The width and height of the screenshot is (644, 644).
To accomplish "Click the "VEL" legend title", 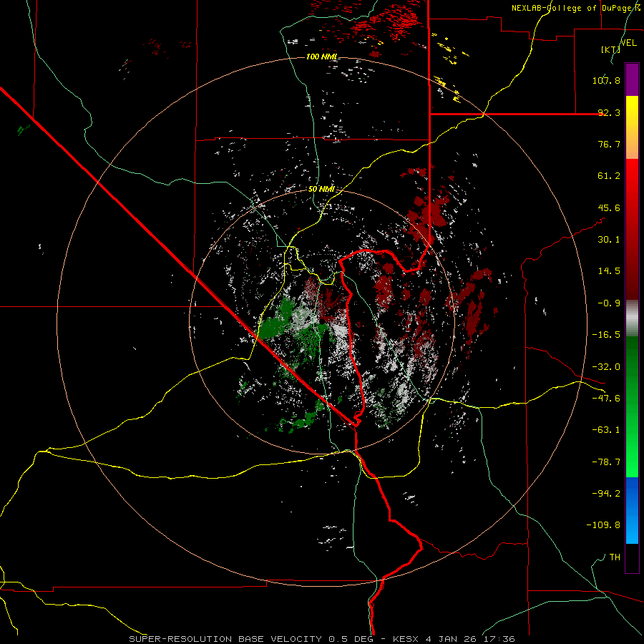I will (x=628, y=43).
